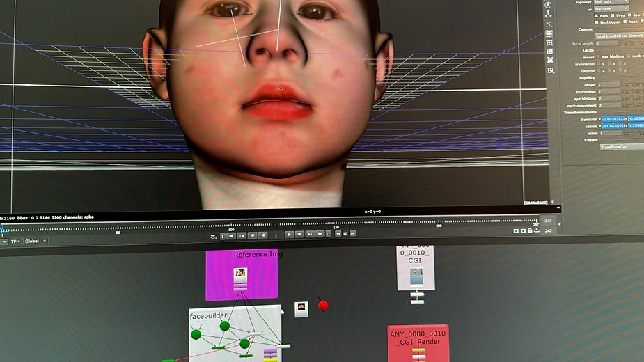Toggle the Ears mask checkbox
Viewport: 644px width, 362px height.
[x=599, y=15]
